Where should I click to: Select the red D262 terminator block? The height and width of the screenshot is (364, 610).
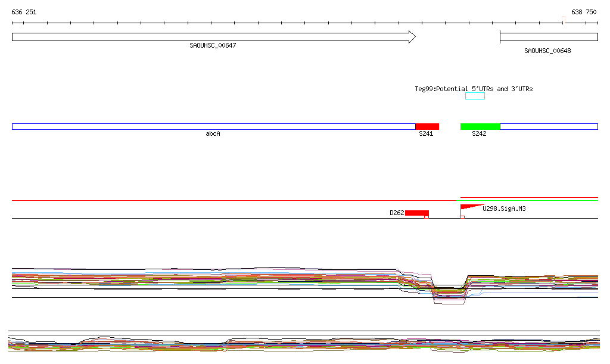pyautogui.click(x=416, y=213)
